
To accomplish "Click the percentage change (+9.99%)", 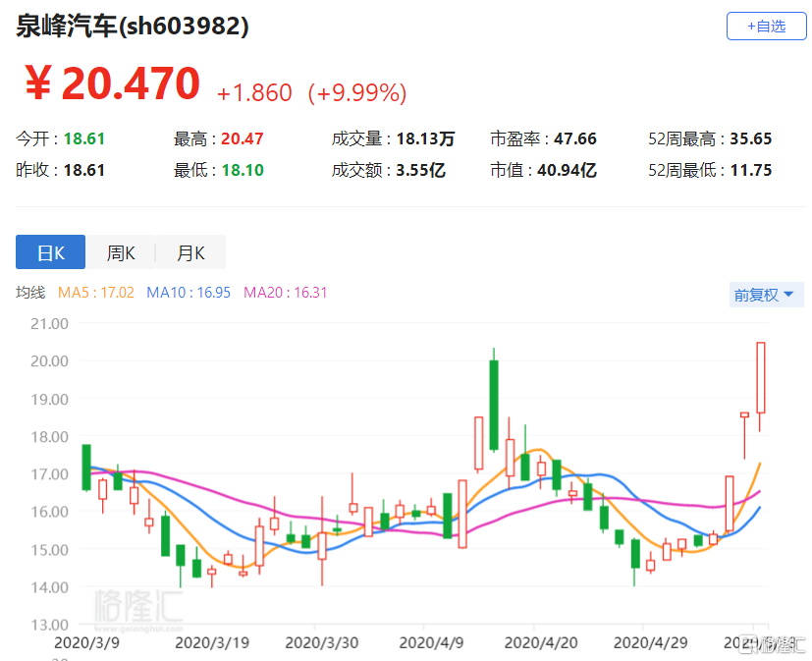I will pos(357,93).
